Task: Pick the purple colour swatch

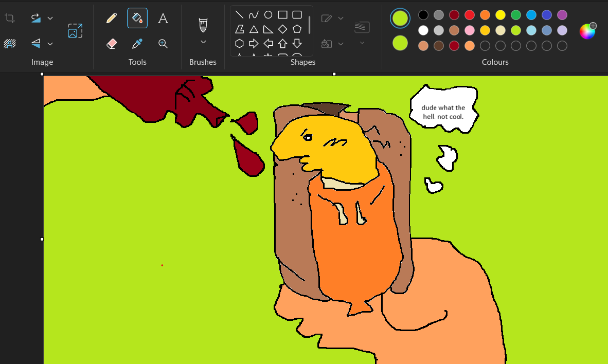Action: pos(562,15)
